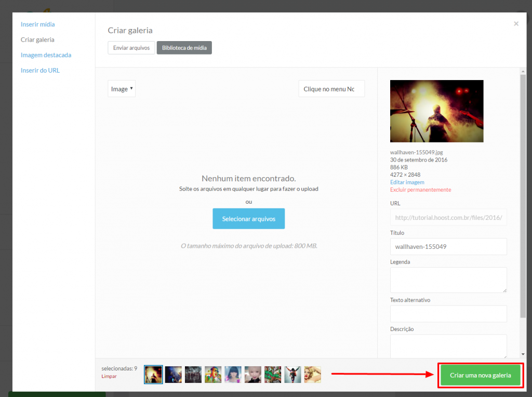Click into the Título input field
Image resolution: width=532 pixels, height=397 pixels.
[448, 247]
